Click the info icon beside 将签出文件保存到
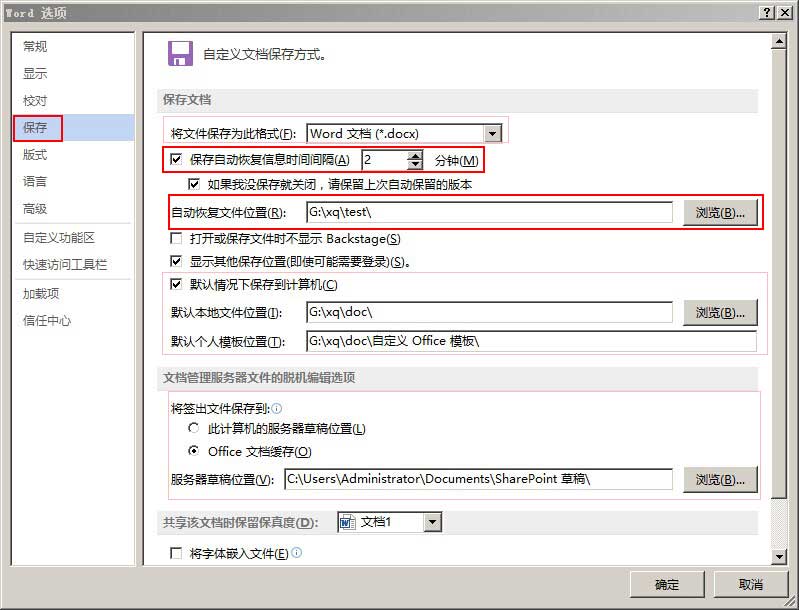This screenshot has height=610, width=799. [277, 408]
